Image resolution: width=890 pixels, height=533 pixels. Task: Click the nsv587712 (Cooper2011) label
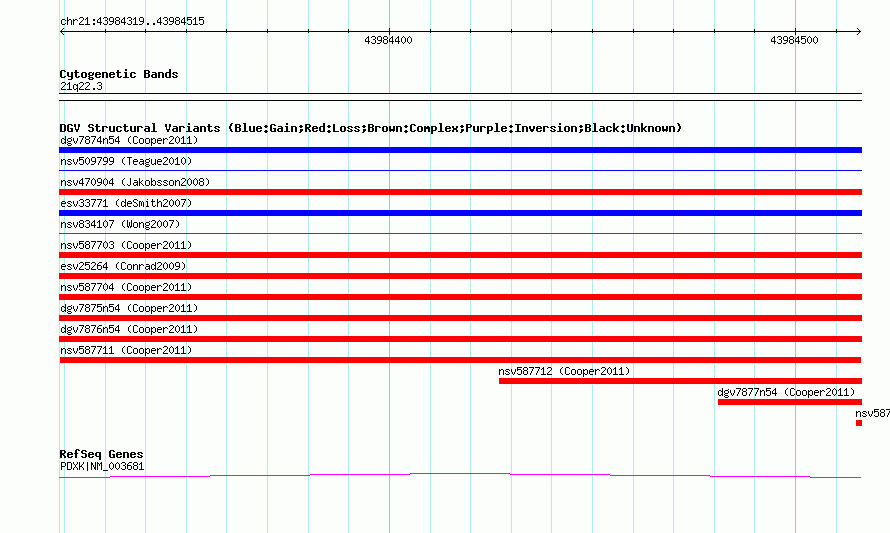point(564,371)
